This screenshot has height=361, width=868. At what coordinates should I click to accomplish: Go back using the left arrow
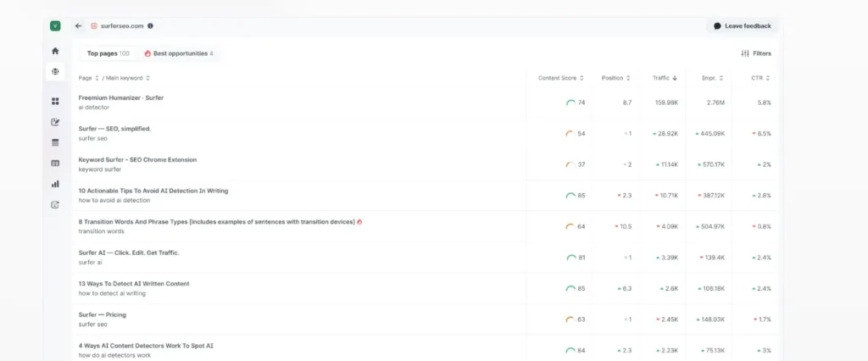click(x=79, y=25)
